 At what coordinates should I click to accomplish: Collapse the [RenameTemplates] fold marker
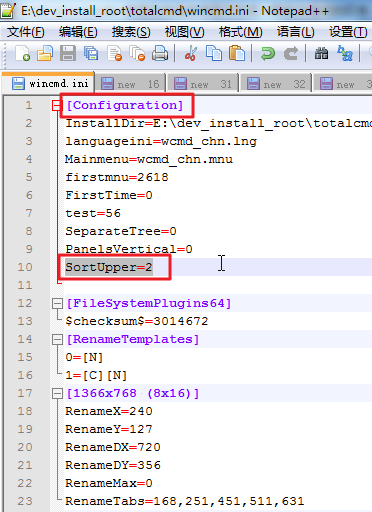point(57,339)
